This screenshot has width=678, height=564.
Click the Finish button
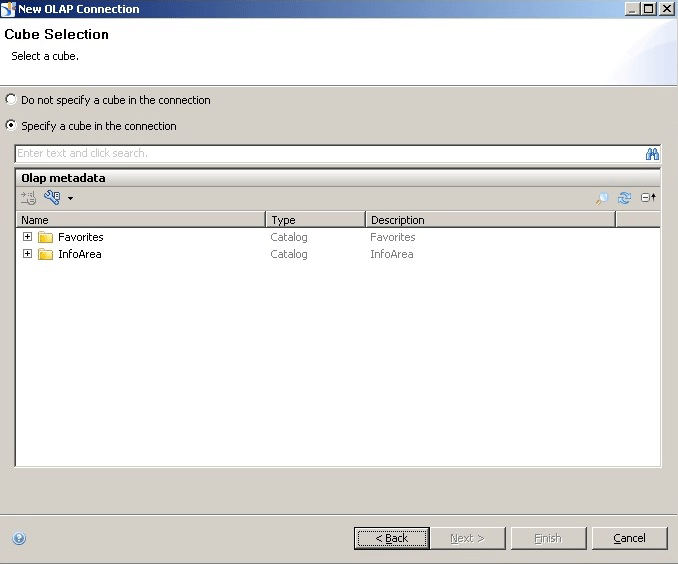[x=548, y=538]
